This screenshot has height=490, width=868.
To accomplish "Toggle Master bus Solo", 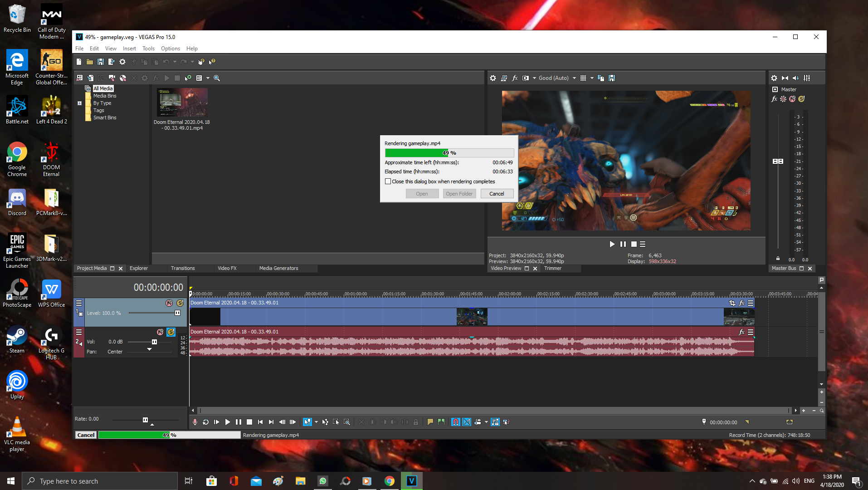I will coord(801,99).
